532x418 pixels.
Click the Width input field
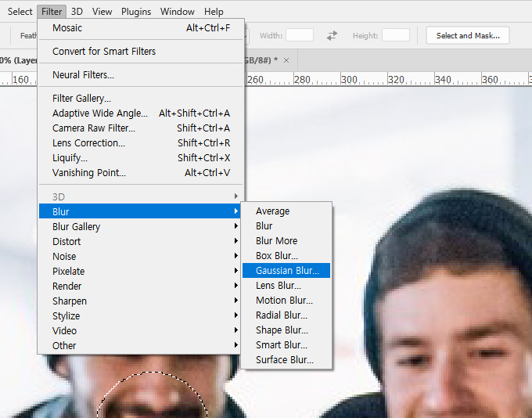tap(300, 35)
